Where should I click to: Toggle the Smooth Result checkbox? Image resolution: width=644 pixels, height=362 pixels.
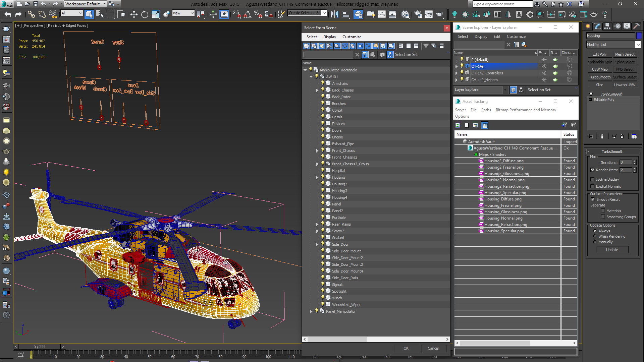click(593, 199)
